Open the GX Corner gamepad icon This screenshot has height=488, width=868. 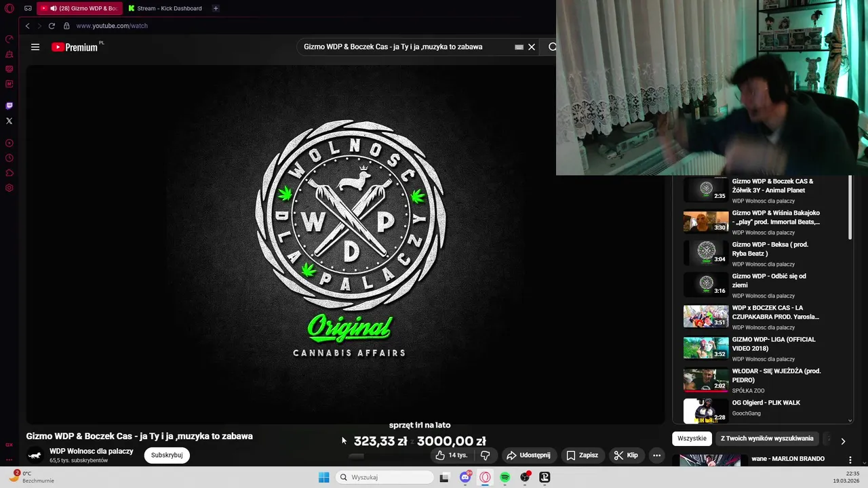coord(28,8)
